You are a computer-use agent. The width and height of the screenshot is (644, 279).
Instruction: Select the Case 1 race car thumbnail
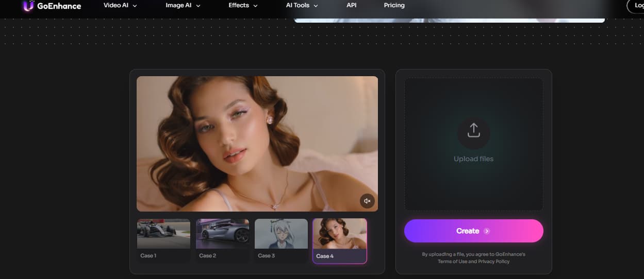tap(163, 240)
